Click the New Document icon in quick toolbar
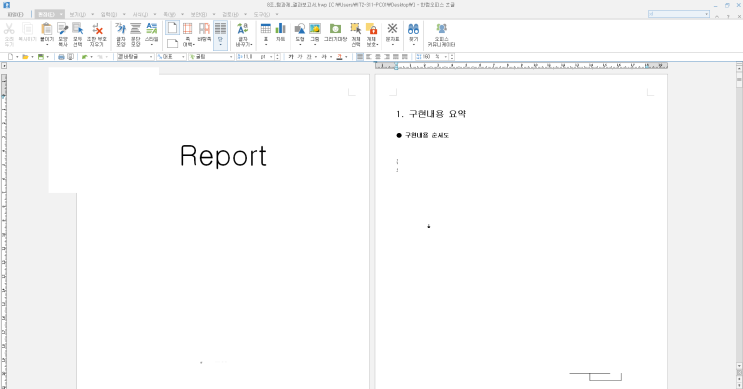Image resolution: width=743 pixels, height=389 pixels. (x=10, y=57)
